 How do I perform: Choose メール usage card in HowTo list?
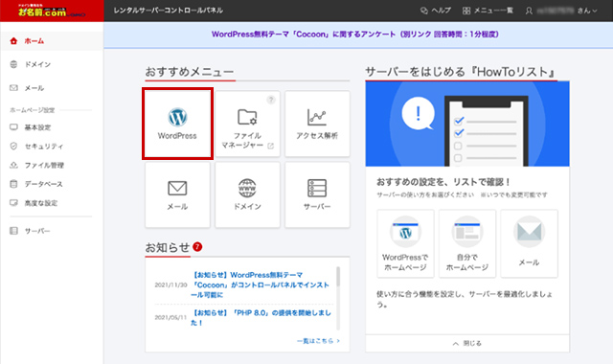[x=529, y=243]
